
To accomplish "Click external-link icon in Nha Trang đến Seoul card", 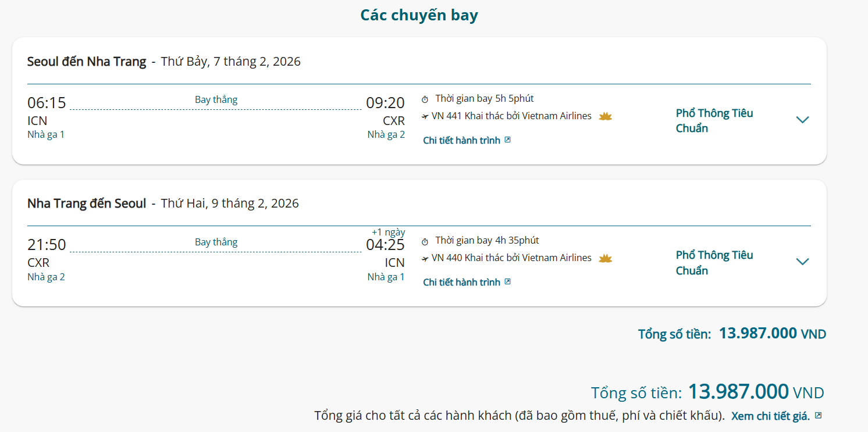I will point(507,282).
